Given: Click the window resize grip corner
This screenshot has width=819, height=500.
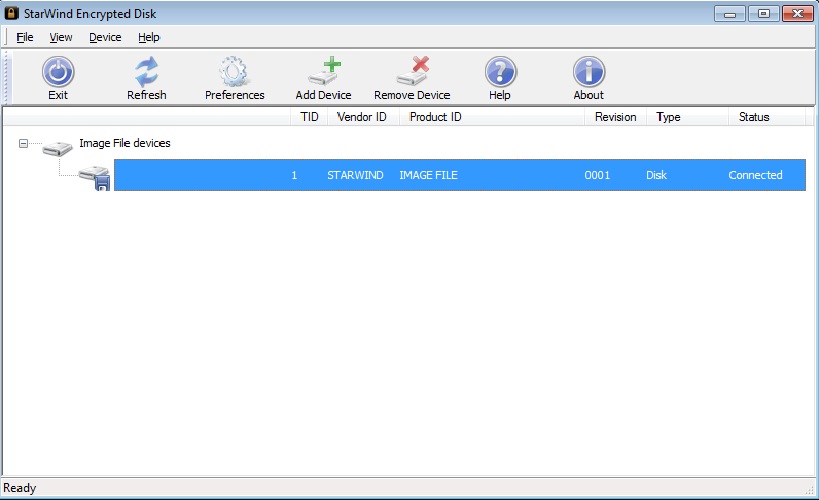Looking at the screenshot, I should coord(810,490).
